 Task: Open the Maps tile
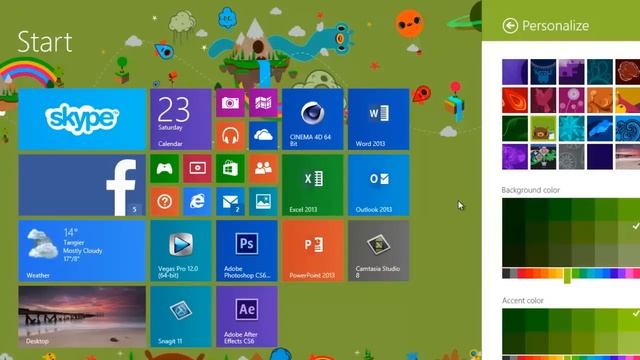pyautogui.click(x=263, y=103)
